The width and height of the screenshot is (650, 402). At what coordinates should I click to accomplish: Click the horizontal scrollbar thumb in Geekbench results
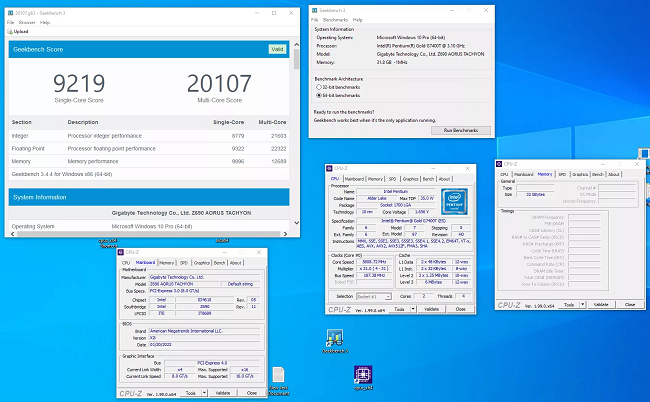coord(148,234)
